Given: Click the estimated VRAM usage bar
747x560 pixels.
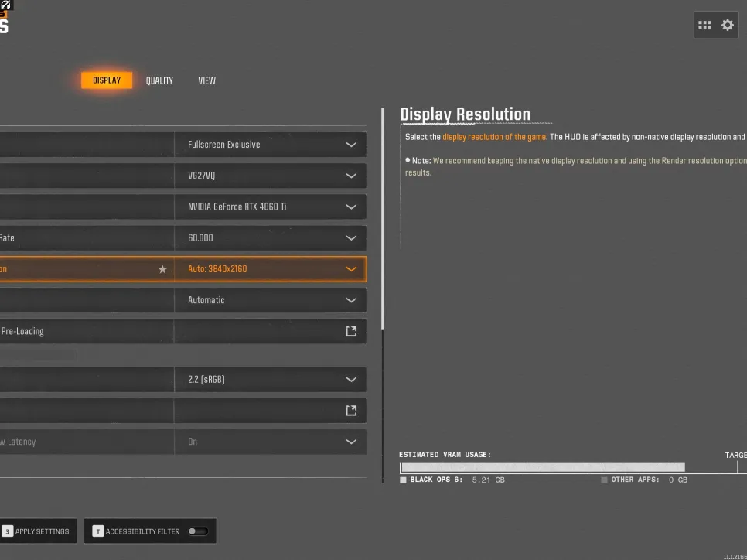Looking at the screenshot, I should pos(542,467).
